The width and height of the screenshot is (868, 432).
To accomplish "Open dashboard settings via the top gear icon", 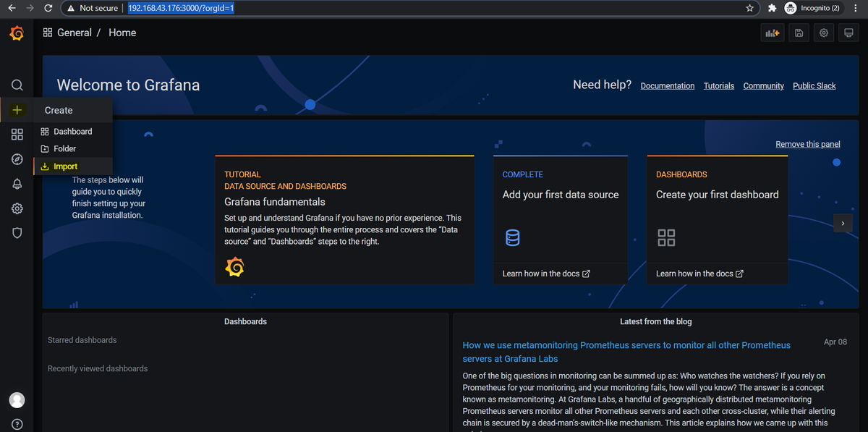I will pos(823,33).
